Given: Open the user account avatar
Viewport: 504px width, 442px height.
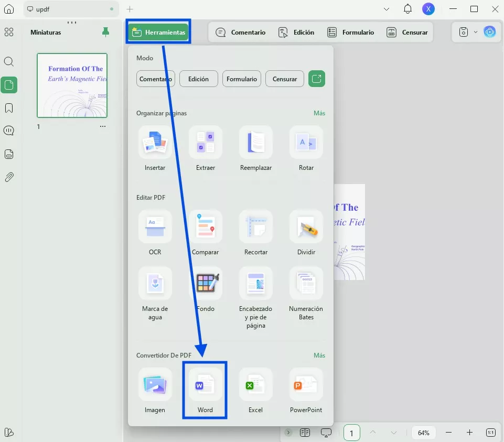Looking at the screenshot, I should (428, 9).
